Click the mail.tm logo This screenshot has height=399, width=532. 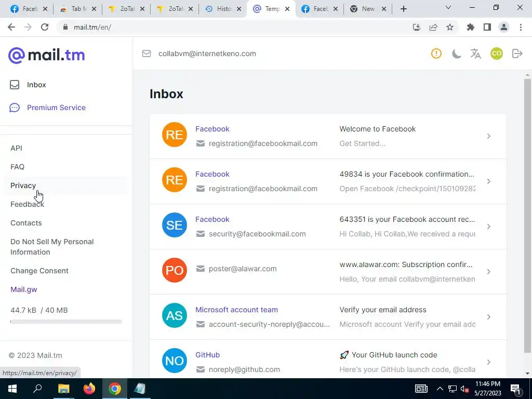point(46,55)
